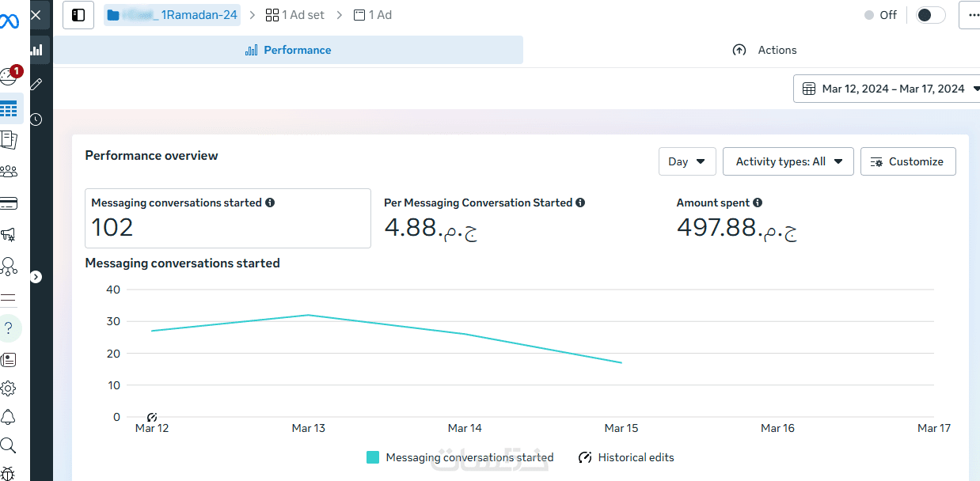Switch to the Actions tab
Viewport: 980px width, 481px height.
tap(765, 50)
